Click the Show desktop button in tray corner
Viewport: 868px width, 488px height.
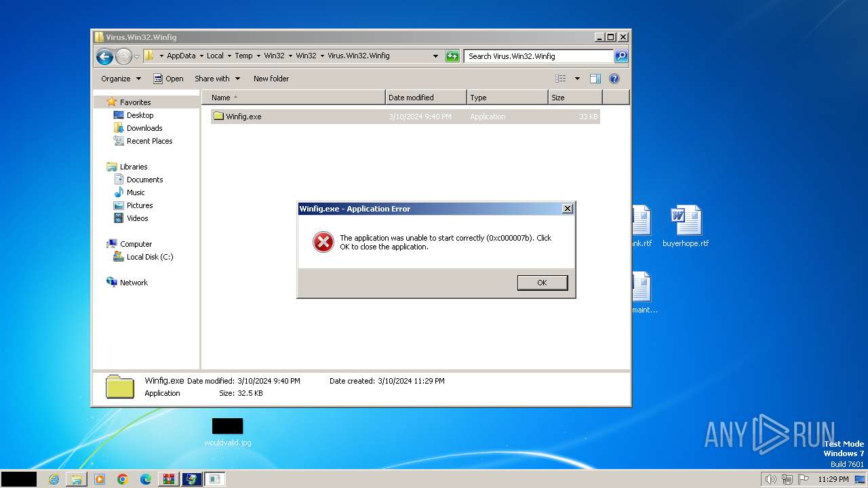click(861, 479)
